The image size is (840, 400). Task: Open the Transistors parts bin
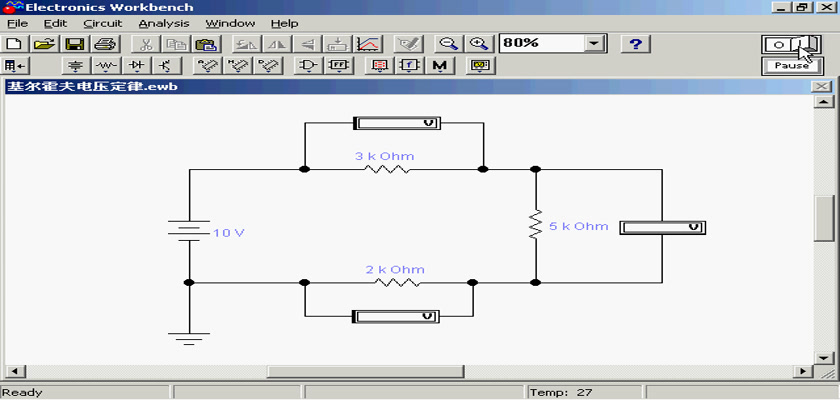tap(167, 66)
